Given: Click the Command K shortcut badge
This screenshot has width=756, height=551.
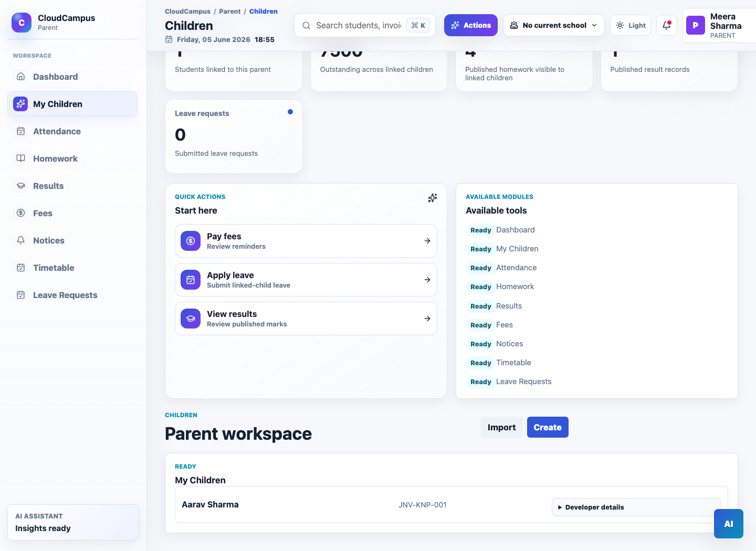Looking at the screenshot, I should (x=418, y=25).
